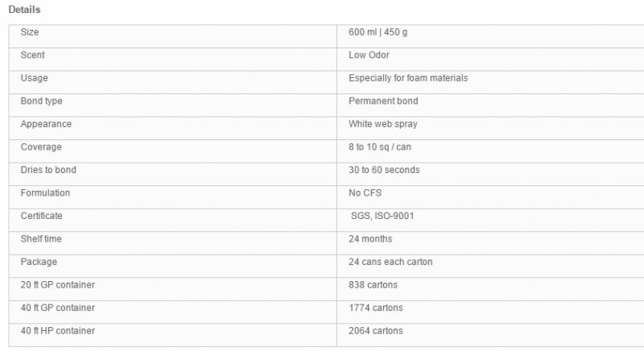Click the 30 to 60 seconds value

pyautogui.click(x=384, y=170)
